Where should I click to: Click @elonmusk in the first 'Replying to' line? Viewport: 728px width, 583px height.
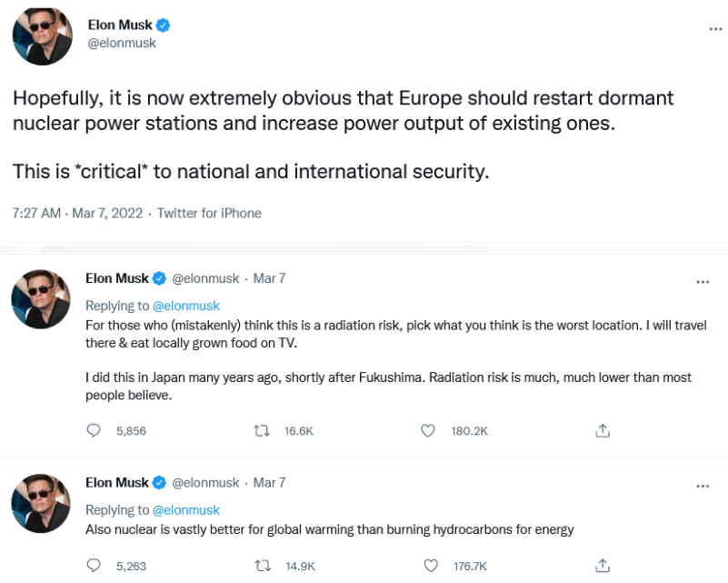[x=186, y=306]
